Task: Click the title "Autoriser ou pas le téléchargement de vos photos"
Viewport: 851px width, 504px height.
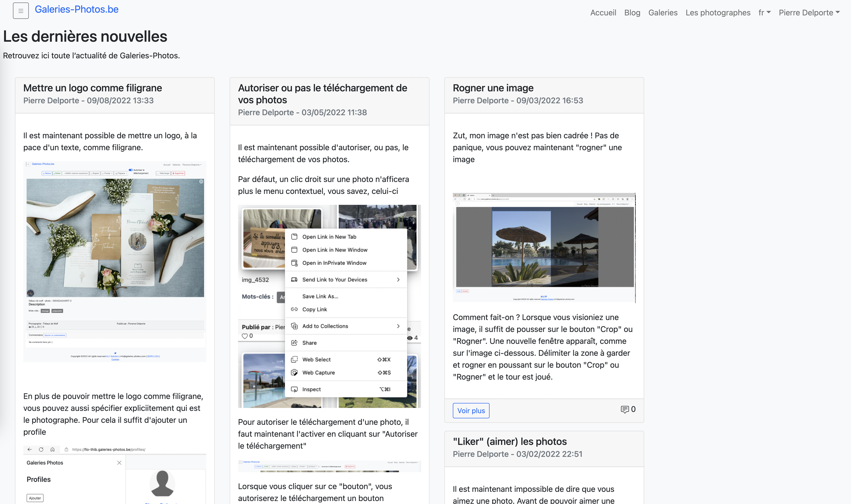Action: click(323, 94)
